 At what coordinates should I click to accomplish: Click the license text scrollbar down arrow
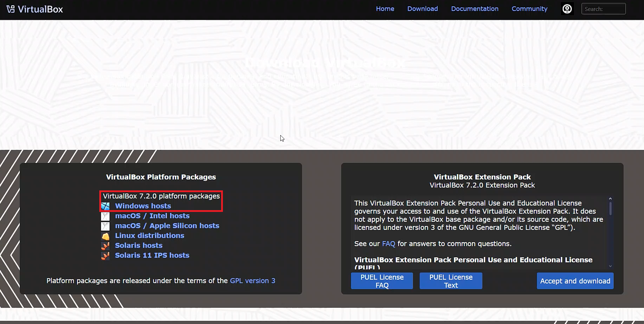610,266
